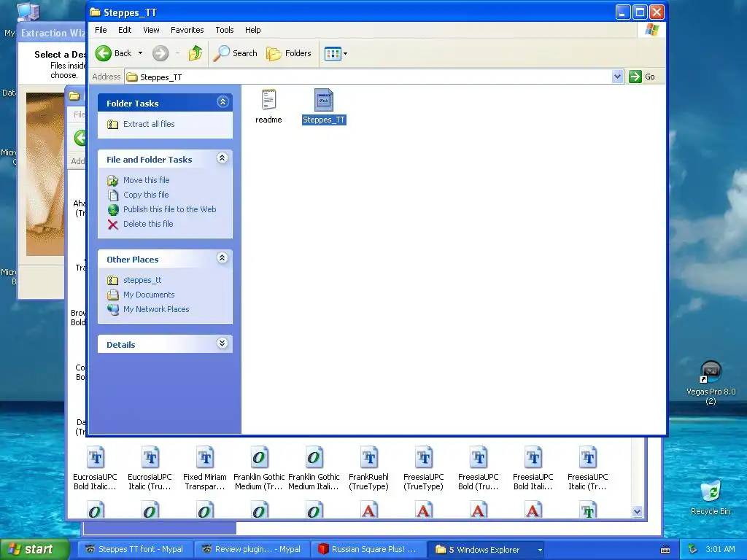Open the View menu
This screenshot has height=560, width=747.
[x=151, y=29]
